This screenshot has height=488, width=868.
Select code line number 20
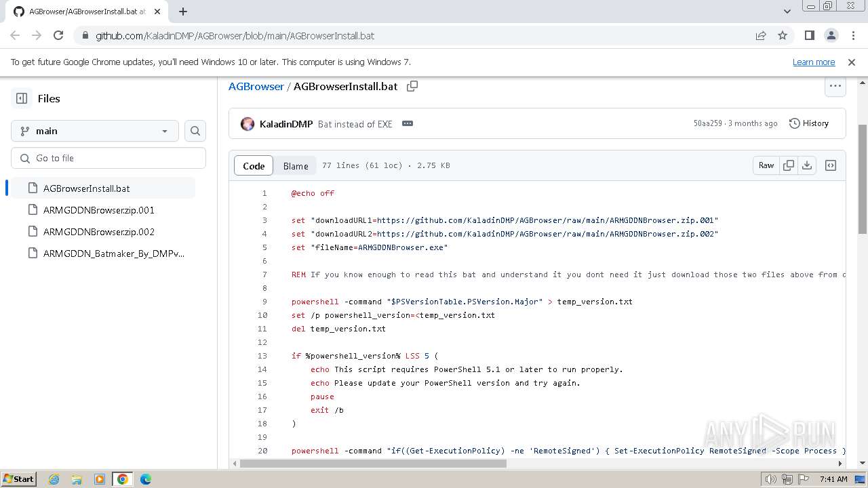pyautogui.click(x=262, y=451)
